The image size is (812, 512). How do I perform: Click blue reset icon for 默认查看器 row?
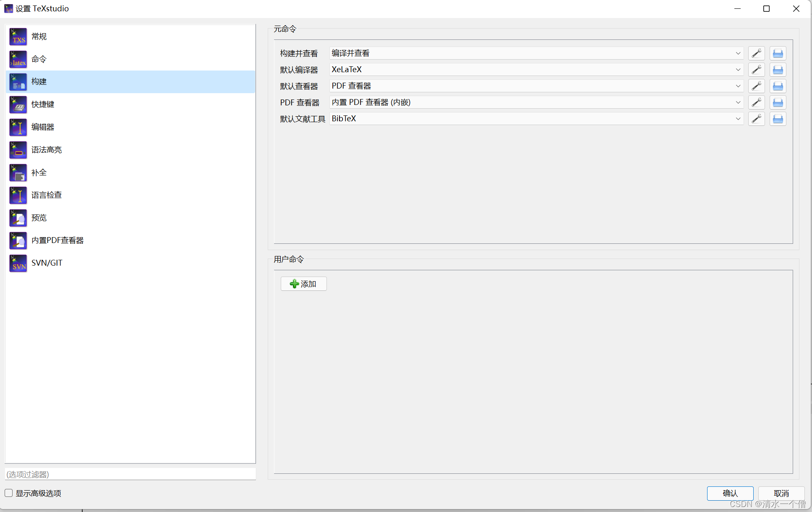pyautogui.click(x=778, y=86)
